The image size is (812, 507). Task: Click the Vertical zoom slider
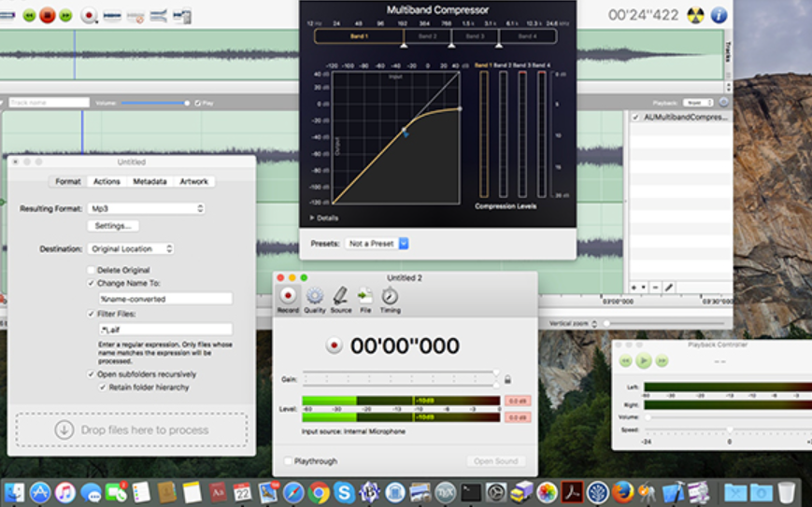[663, 324]
